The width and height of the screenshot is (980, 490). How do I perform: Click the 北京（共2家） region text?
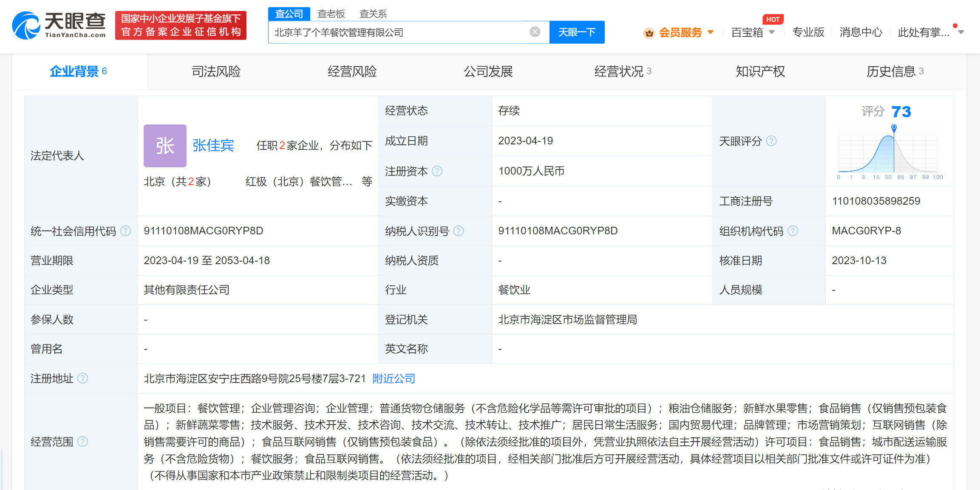(177, 182)
